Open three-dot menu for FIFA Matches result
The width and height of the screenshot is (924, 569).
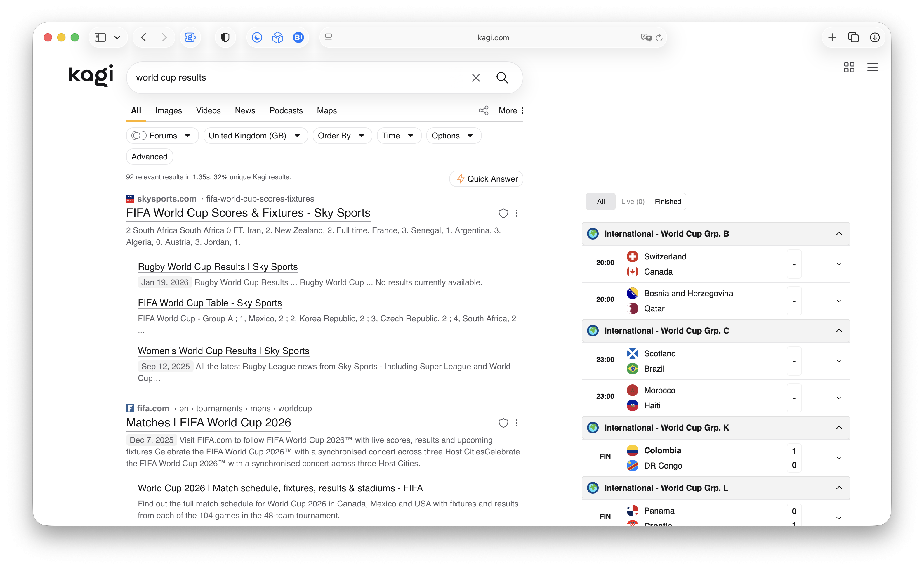coord(517,423)
